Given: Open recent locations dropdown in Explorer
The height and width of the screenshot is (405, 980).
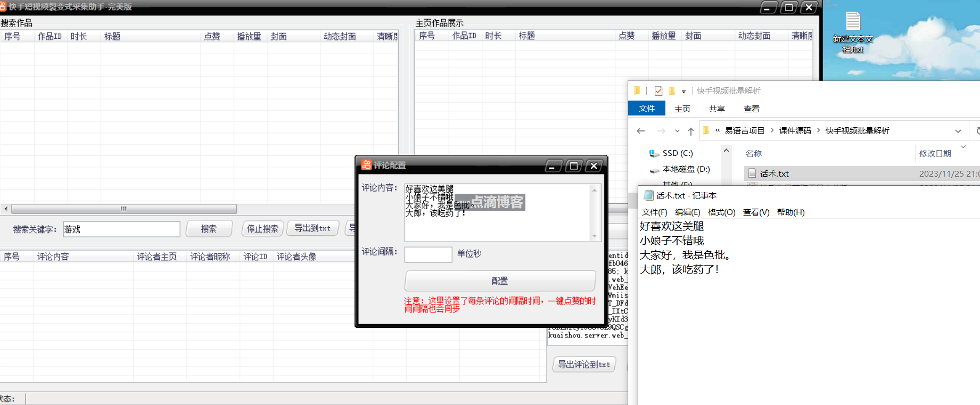Looking at the screenshot, I should [x=677, y=131].
